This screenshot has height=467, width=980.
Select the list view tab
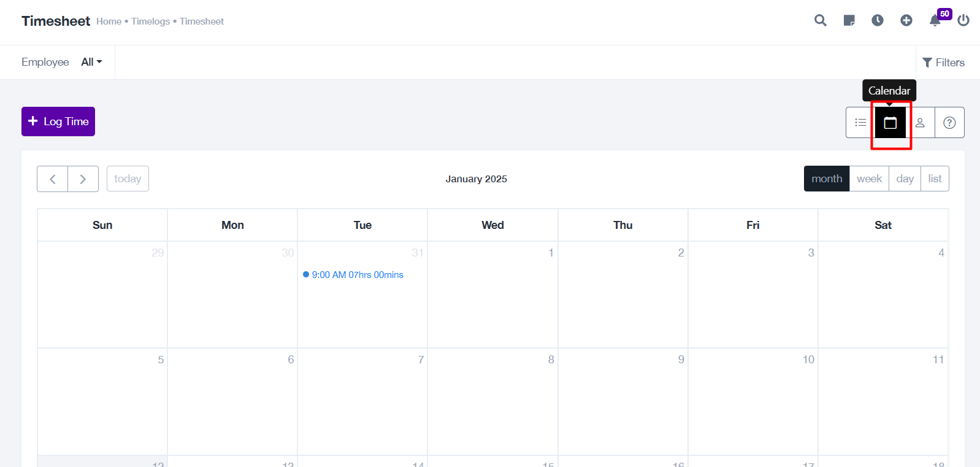(935, 179)
